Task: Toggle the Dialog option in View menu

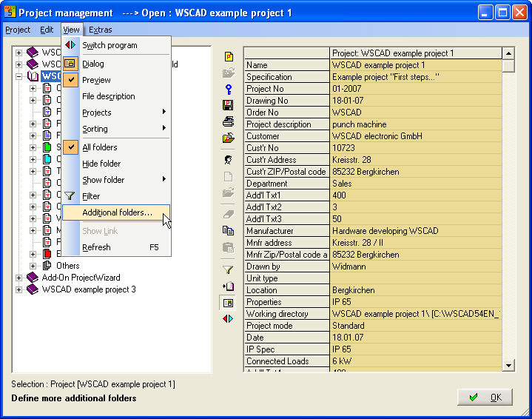Action: [116, 64]
